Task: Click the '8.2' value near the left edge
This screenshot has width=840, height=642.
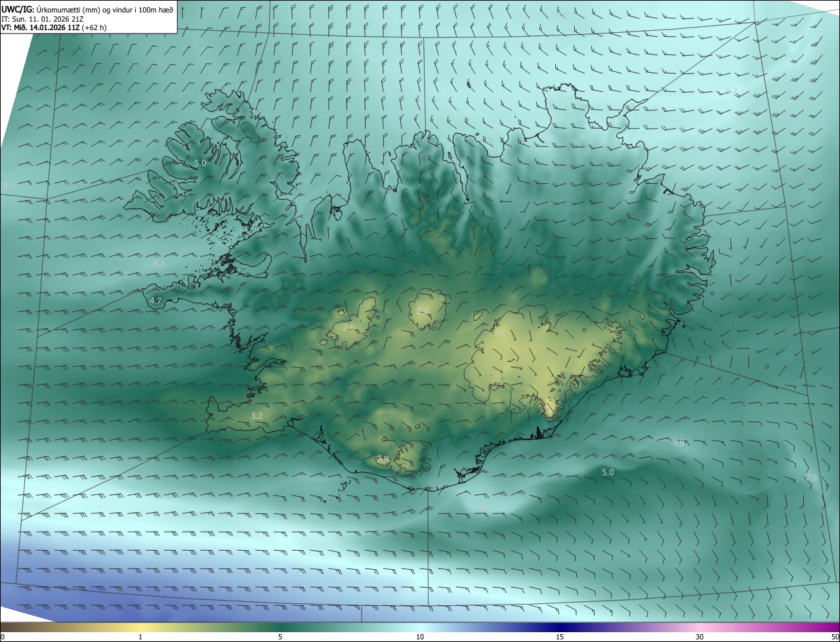Action: tap(9, 186)
